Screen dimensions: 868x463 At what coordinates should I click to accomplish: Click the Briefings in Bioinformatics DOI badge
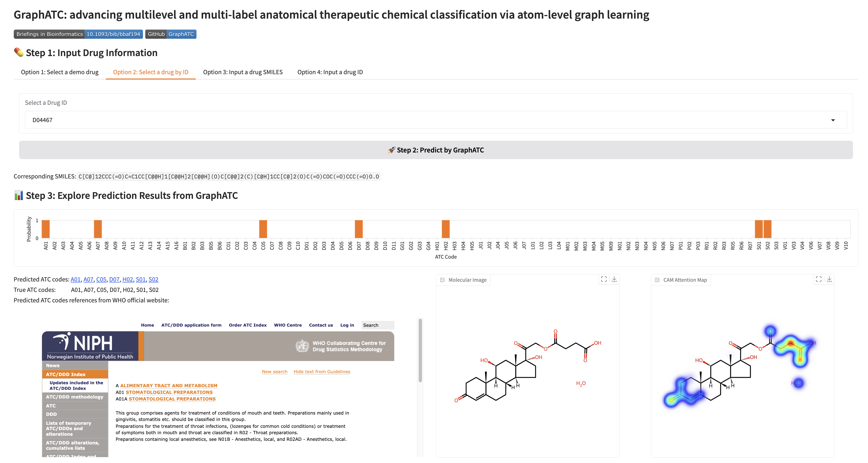(78, 34)
